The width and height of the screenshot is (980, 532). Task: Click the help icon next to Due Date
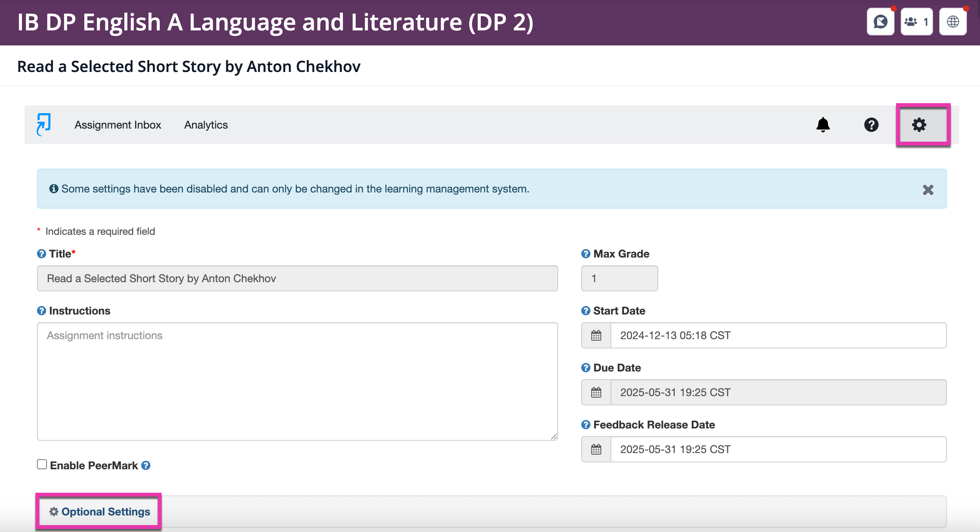coord(586,368)
